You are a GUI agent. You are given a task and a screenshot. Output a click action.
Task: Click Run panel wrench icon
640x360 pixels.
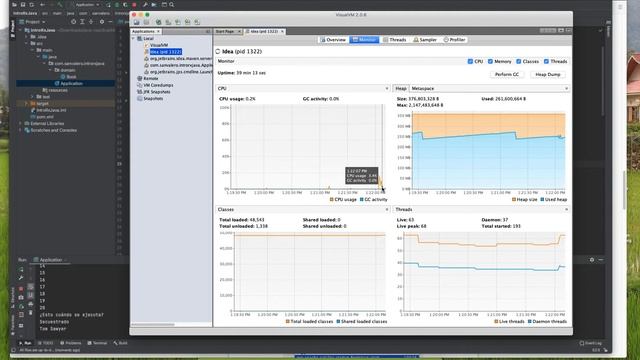point(21,278)
